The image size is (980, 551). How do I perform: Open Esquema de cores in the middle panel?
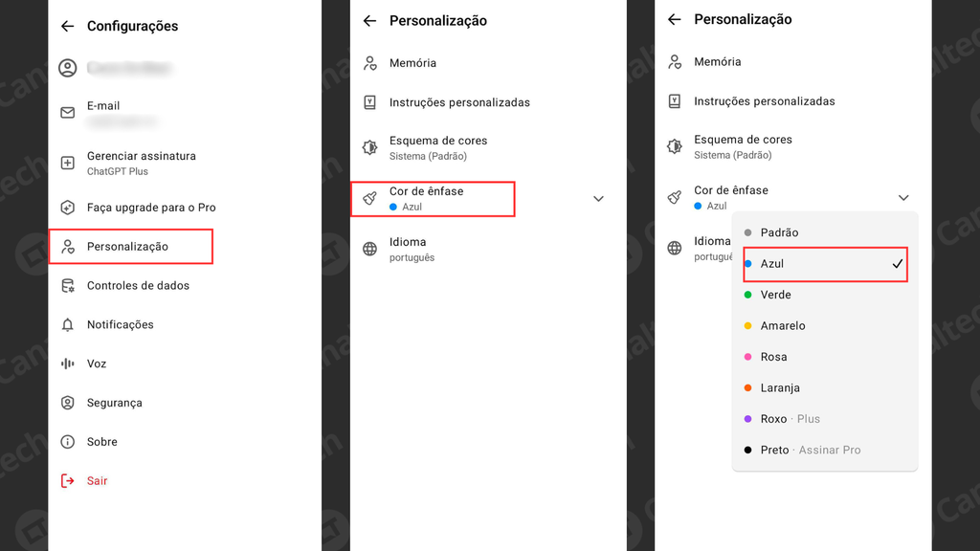click(x=437, y=147)
